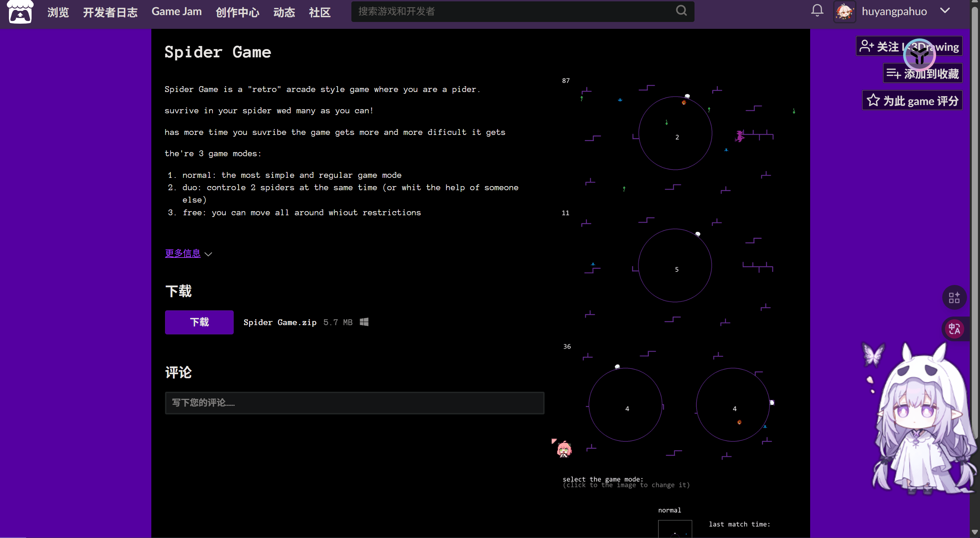Click the comment input field
This screenshot has height=538, width=980.
click(x=354, y=403)
